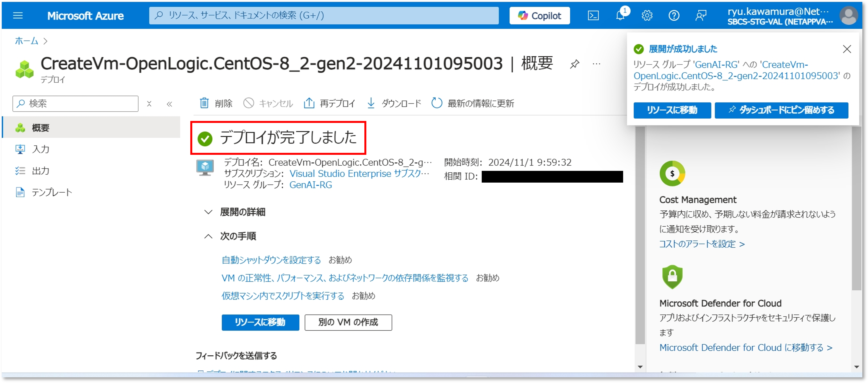
Task: Open Visual Studio Enterprise subscription link
Action: [359, 174]
